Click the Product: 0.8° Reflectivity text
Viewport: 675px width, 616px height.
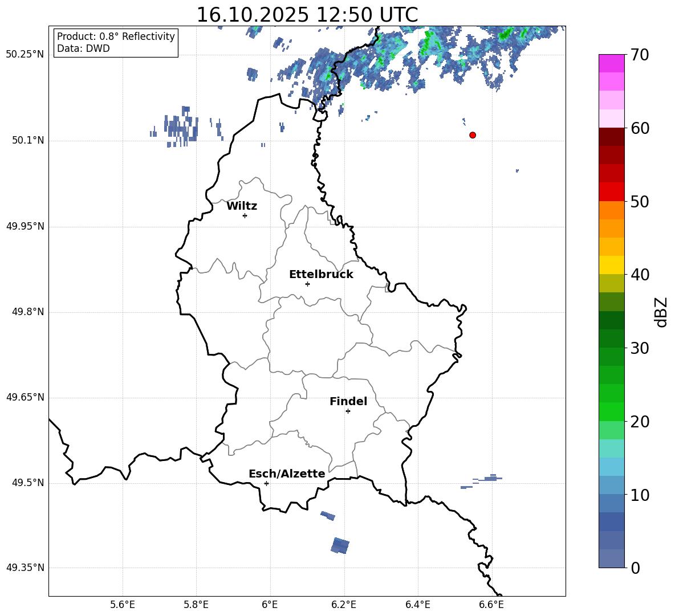116,36
